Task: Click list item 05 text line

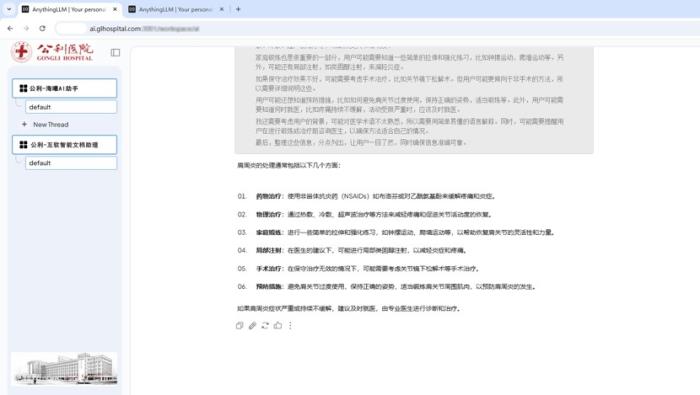Action: coord(359,269)
